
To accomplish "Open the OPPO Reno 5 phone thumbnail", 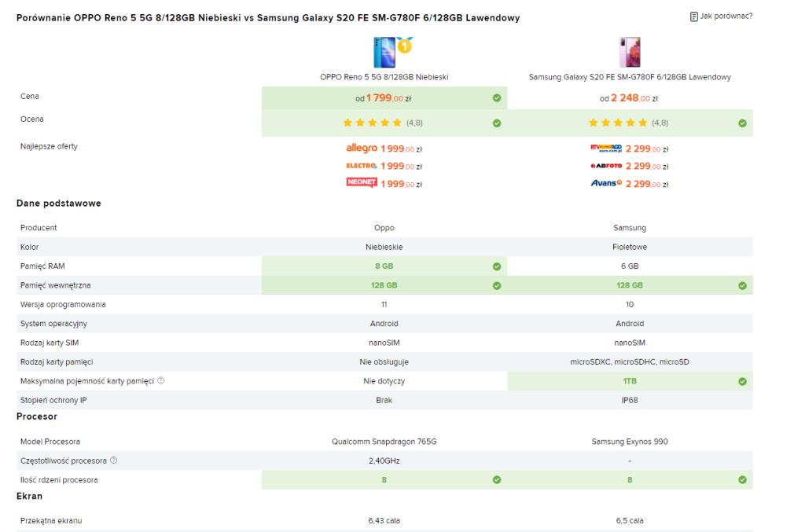I will 384,53.
